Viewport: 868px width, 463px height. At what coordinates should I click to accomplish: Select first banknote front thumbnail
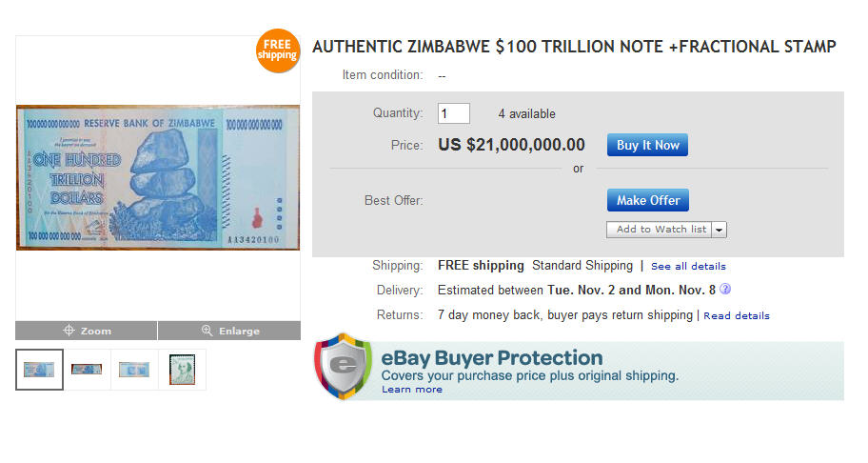[x=39, y=370]
